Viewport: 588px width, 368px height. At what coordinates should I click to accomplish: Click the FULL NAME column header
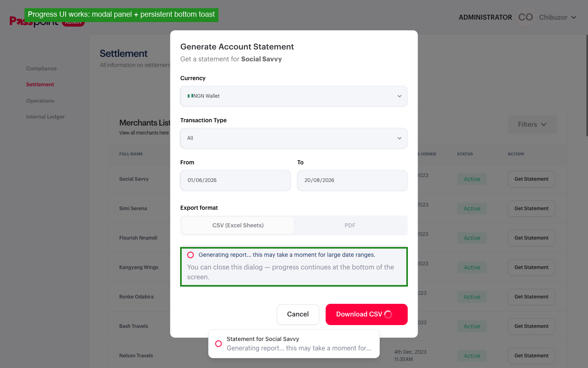pos(131,154)
